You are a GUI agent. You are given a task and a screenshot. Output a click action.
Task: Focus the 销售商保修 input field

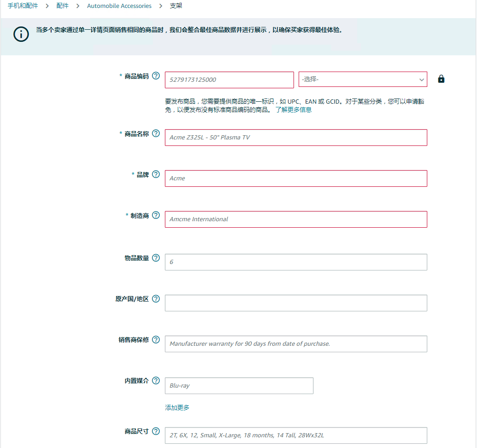pos(296,344)
